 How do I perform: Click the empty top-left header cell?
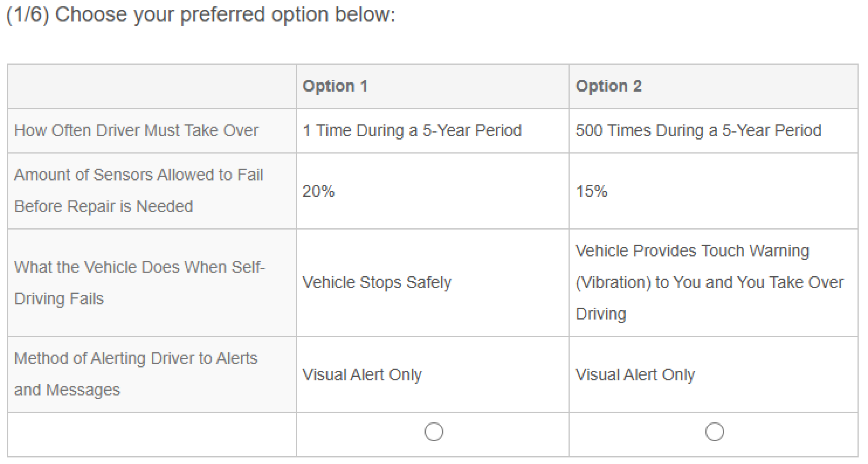pyautogui.click(x=152, y=86)
